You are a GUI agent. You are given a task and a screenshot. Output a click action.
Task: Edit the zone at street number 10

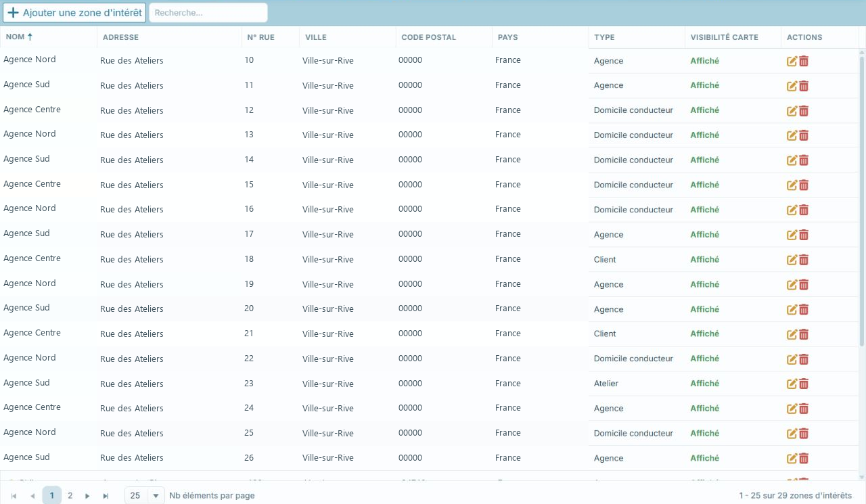[x=792, y=62]
